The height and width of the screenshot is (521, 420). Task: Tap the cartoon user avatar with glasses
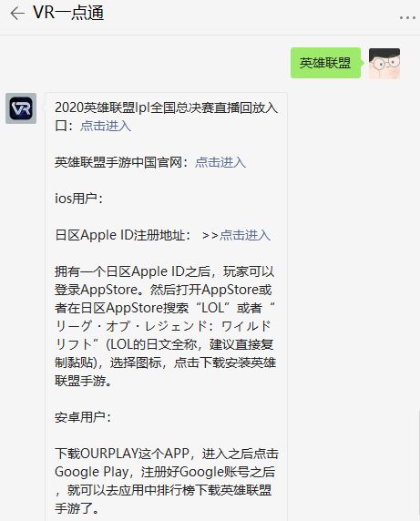384,63
